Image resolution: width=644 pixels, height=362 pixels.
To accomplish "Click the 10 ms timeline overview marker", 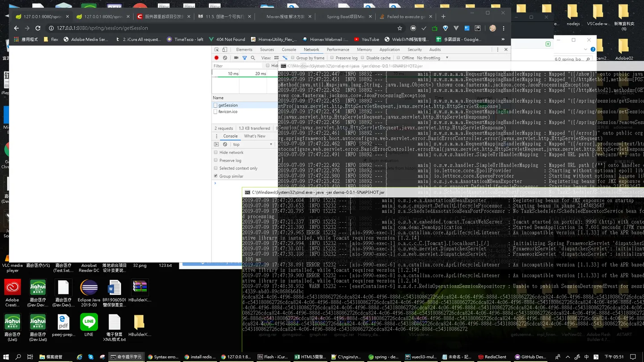I will click(x=233, y=74).
